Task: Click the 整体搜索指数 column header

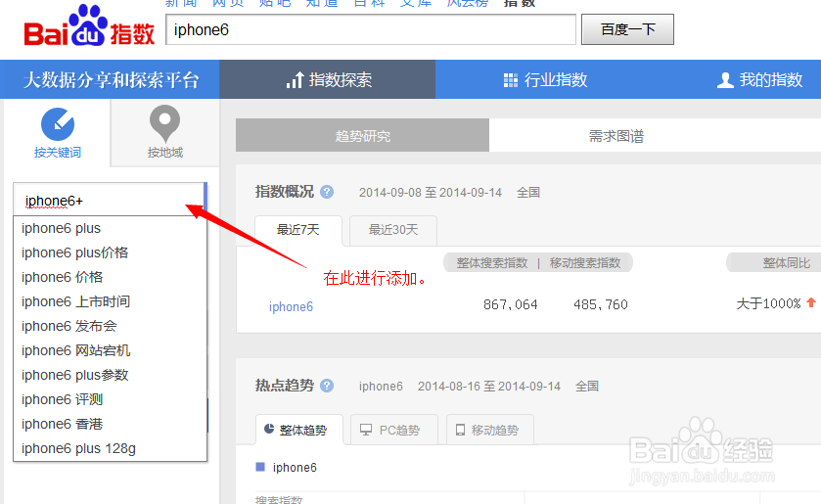Action: coord(491,262)
